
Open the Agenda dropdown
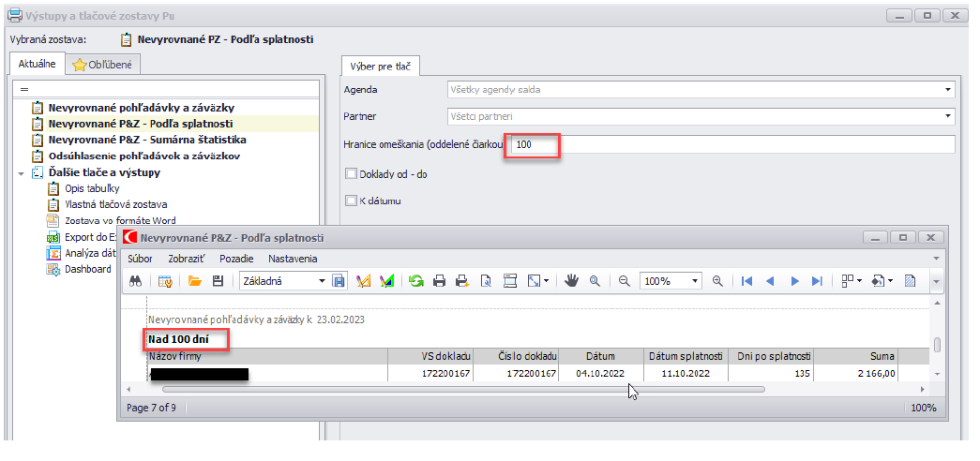tap(947, 90)
